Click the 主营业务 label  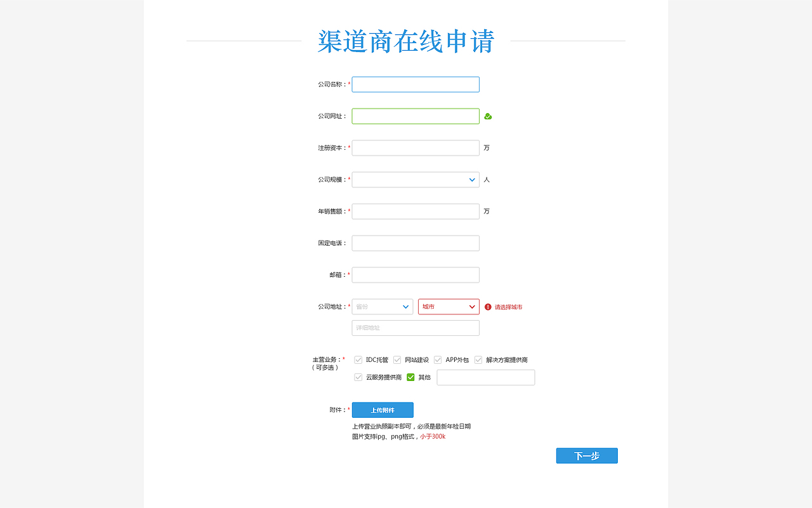(327, 359)
